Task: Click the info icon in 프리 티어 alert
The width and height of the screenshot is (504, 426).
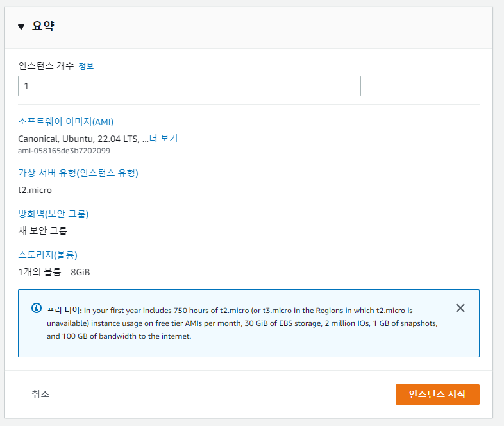Action: pyautogui.click(x=37, y=308)
